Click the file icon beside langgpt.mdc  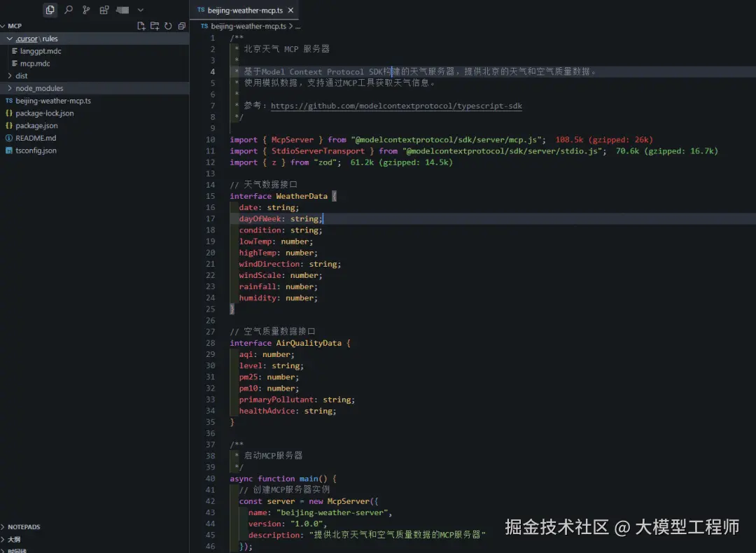pyautogui.click(x=15, y=51)
